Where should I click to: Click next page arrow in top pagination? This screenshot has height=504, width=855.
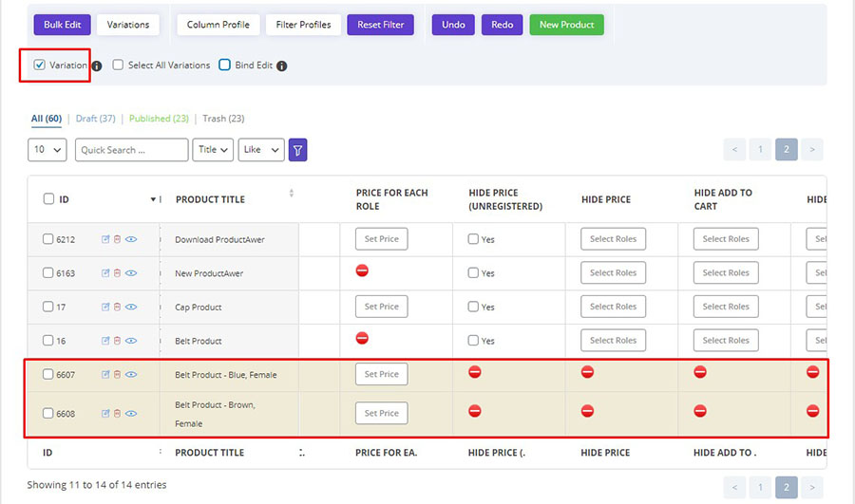(812, 149)
